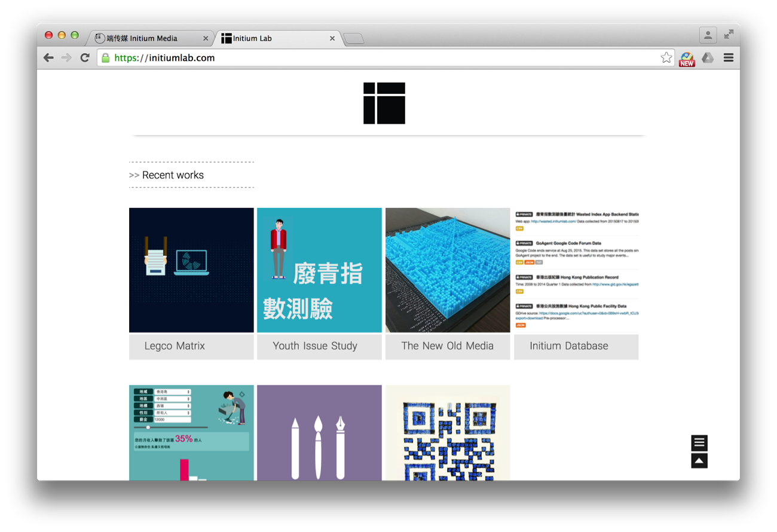This screenshot has height=532, width=777.
Task: Open the NEW badge extension icon
Action: click(x=687, y=59)
